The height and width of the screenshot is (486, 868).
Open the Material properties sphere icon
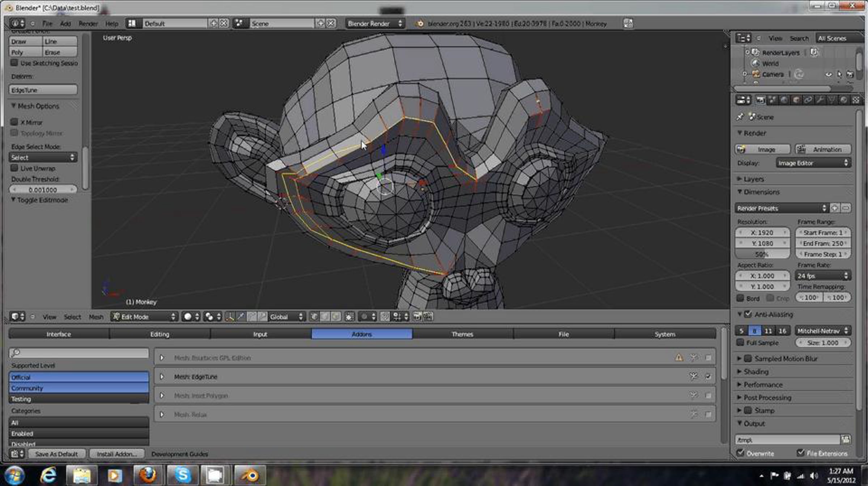click(844, 100)
